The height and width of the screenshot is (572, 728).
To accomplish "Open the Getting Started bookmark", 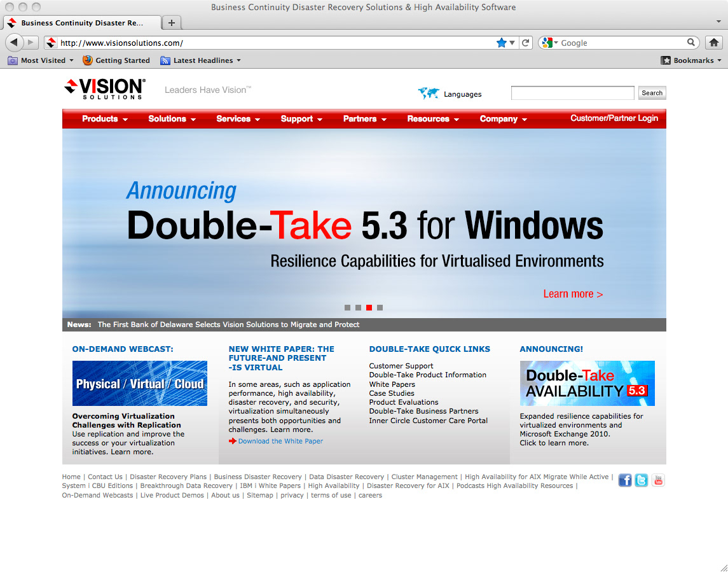I will [x=116, y=60].
